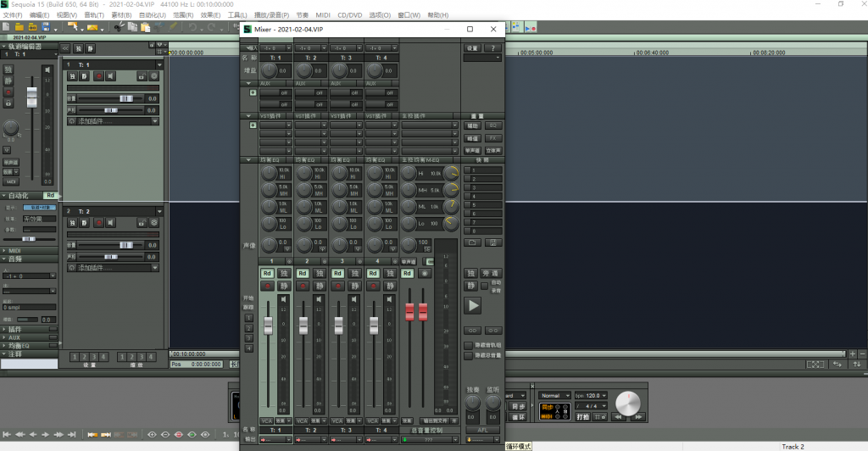
Task: Collapse the EQ section in mixer
Action: 248,160
